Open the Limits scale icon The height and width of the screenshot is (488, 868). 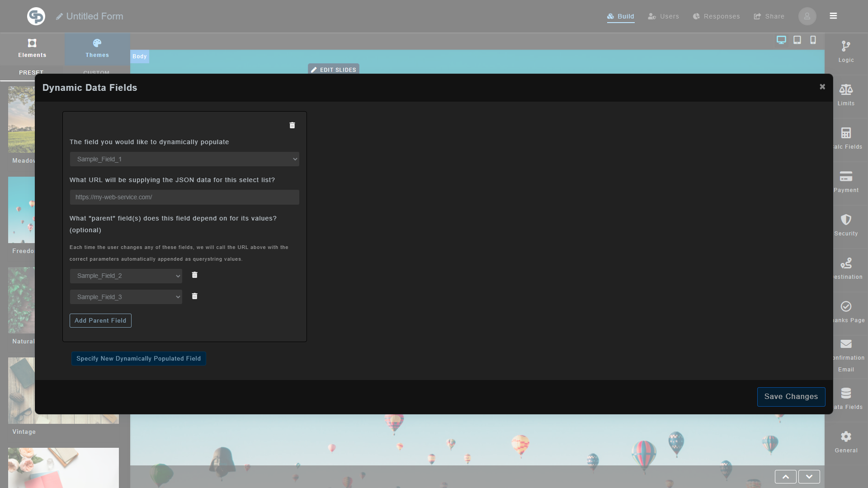846,90
